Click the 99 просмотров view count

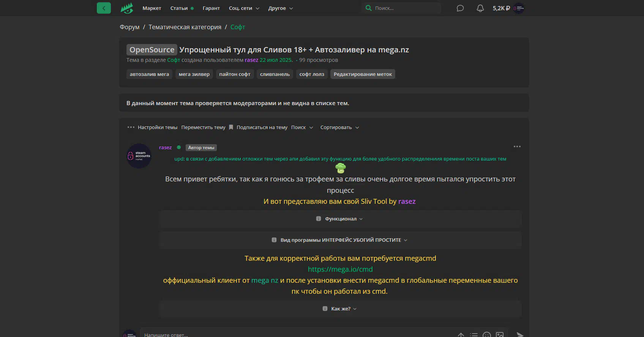point(318,60)
